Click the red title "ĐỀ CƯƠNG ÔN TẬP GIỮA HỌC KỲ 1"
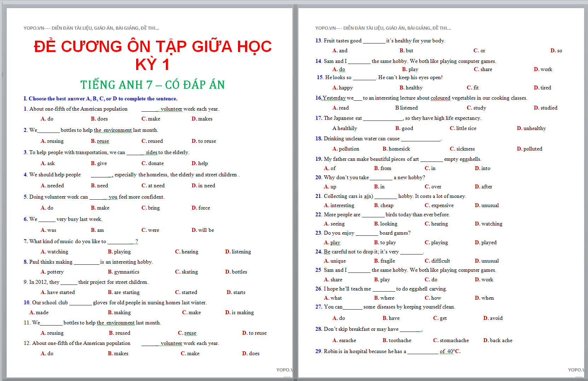Image resolution: width=588 pixels, height=381 pixels. coord(153,55)
